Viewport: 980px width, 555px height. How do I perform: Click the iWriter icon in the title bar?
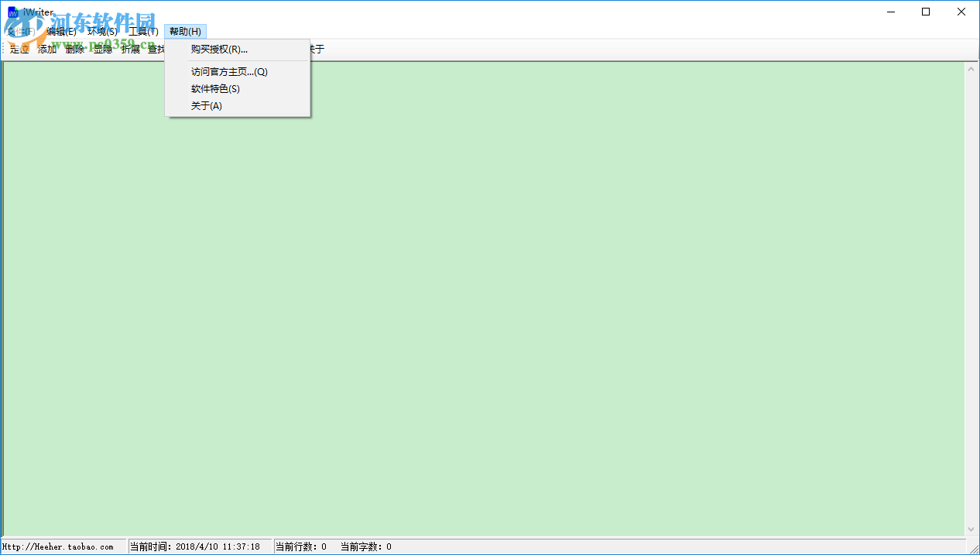point(15,12)
